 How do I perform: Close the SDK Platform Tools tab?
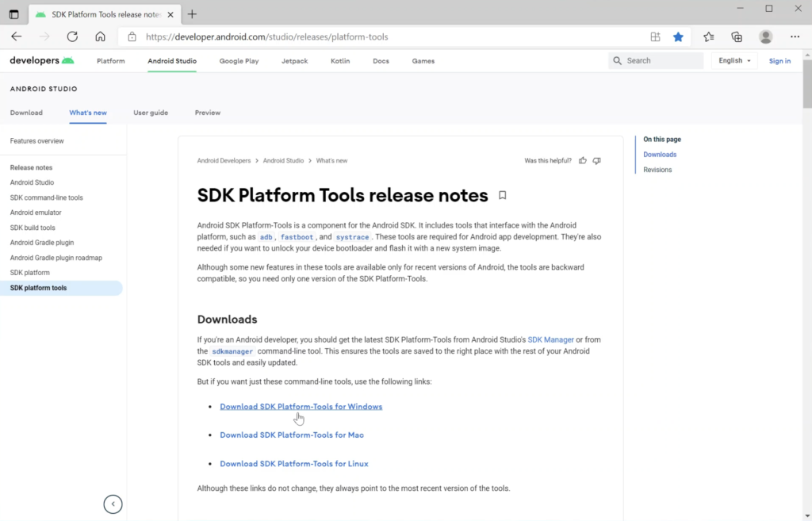point(170,14)
